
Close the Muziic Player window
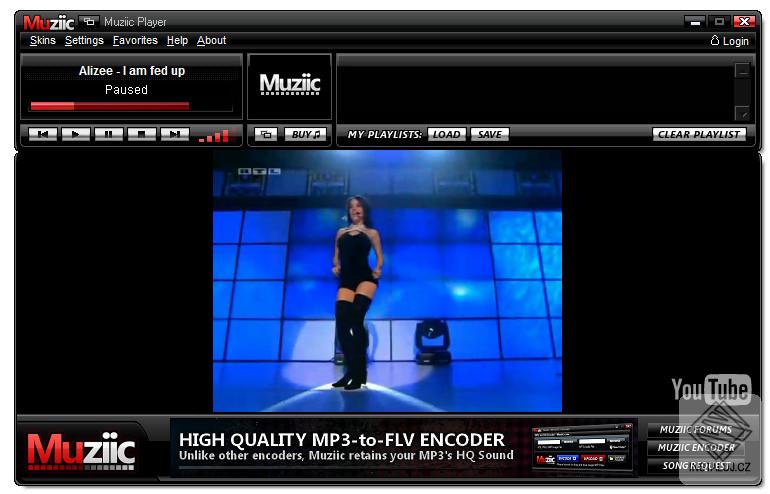744,22
